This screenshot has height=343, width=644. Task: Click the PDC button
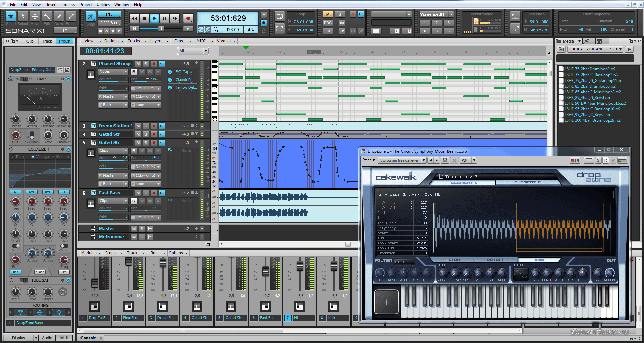327,23
